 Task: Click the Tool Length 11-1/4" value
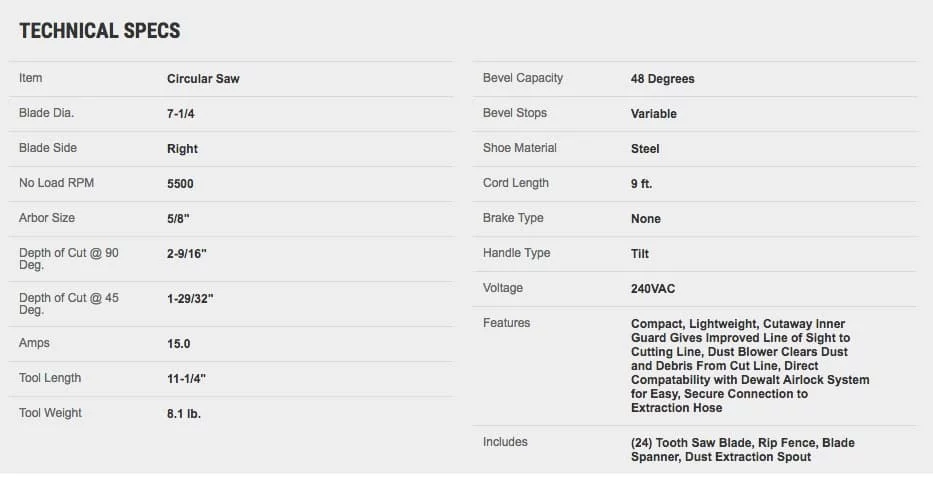tap(186, 379)
